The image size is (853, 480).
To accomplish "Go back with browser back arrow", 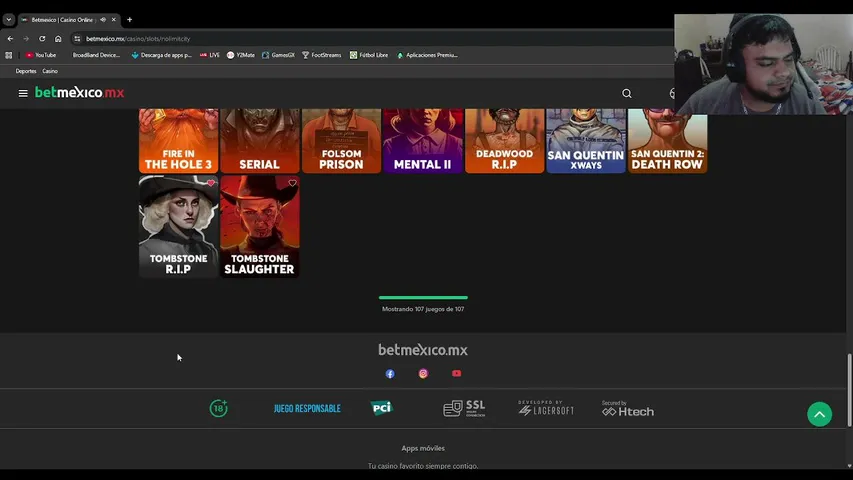I will click(x=10, y=39).
